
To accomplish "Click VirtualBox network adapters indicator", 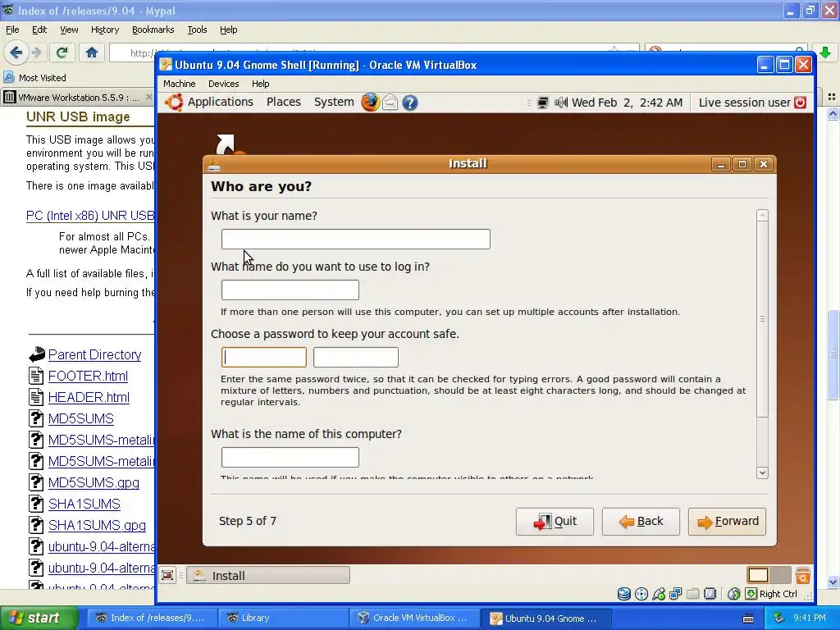I will 676,594.
